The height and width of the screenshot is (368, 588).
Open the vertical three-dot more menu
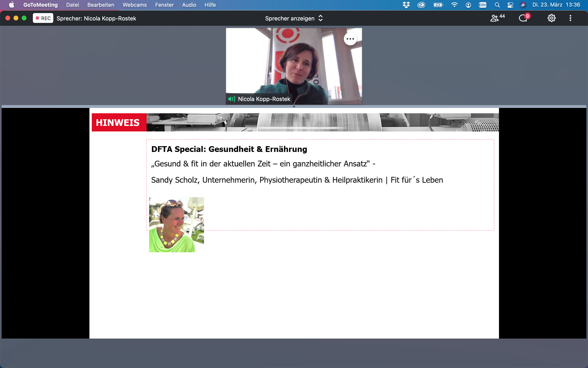tap(570, 18)
